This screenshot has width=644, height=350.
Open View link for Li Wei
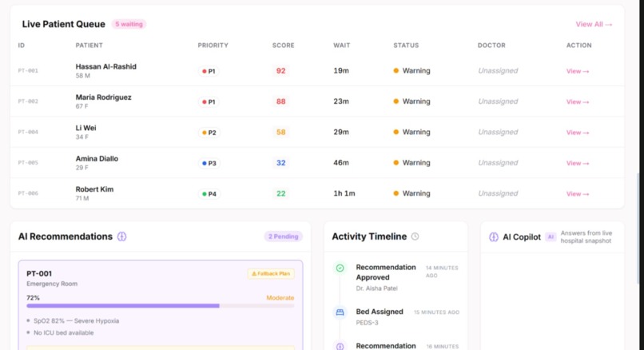[x=578, y=133]
